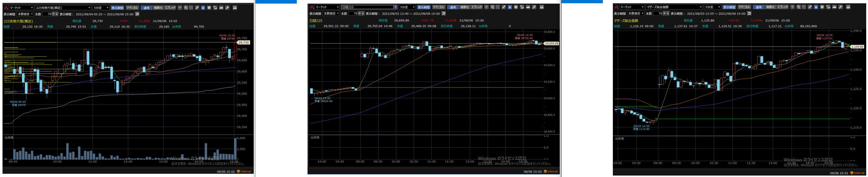Toggle 表示期間 button in 日経225 chart
This screenshot has height=177, width=868.
(424, 7)
